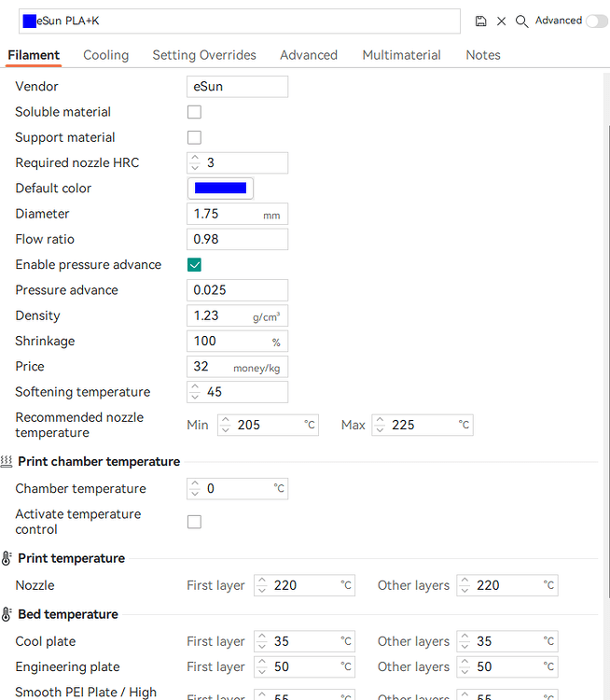The image size is (610, 700).
Task: Click the Min nozzle temperature stepper arrows
Action: coord(226,425)
